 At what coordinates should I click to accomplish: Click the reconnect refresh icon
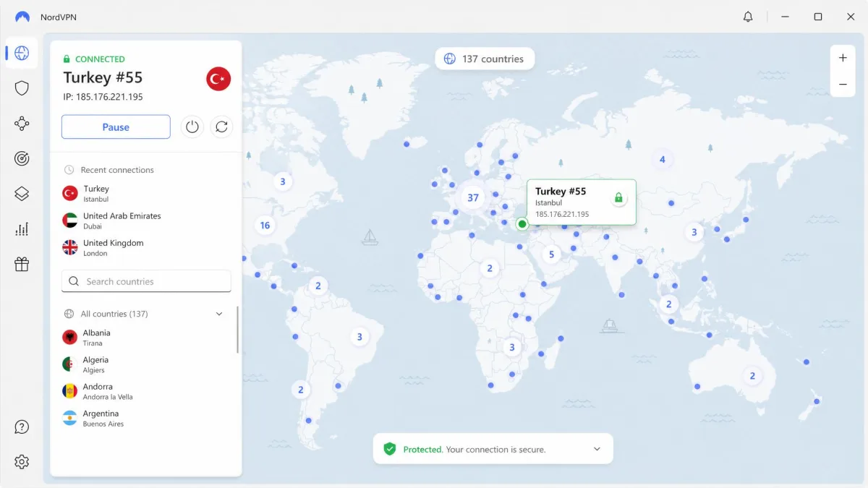coord(222,127)
